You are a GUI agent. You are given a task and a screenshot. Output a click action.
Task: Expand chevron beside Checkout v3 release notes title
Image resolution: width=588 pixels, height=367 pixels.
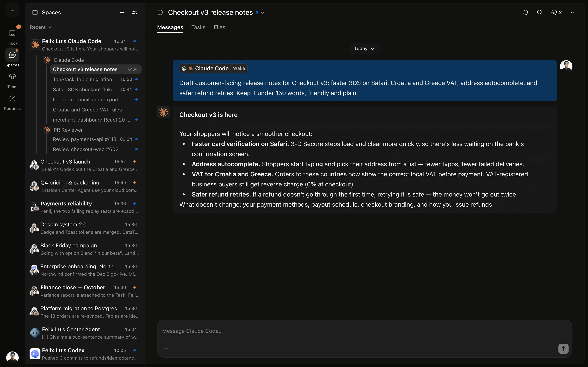tap(262, 12)
